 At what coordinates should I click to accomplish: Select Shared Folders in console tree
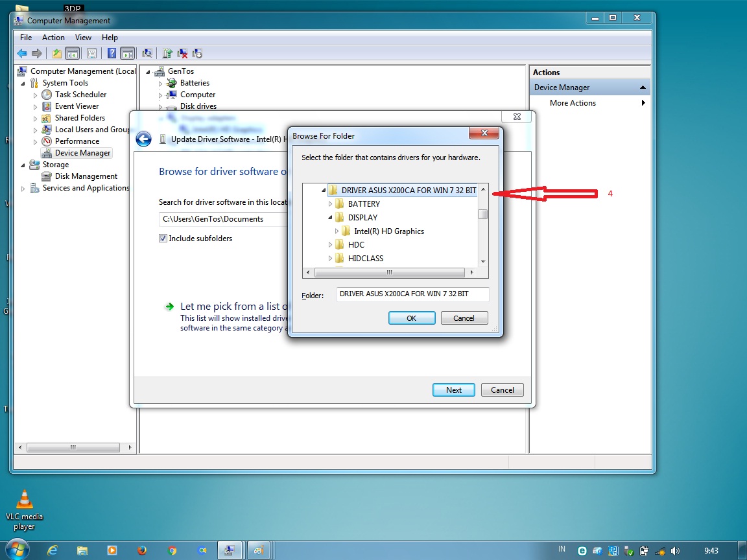pyautogui.click(x=80, y=118)
